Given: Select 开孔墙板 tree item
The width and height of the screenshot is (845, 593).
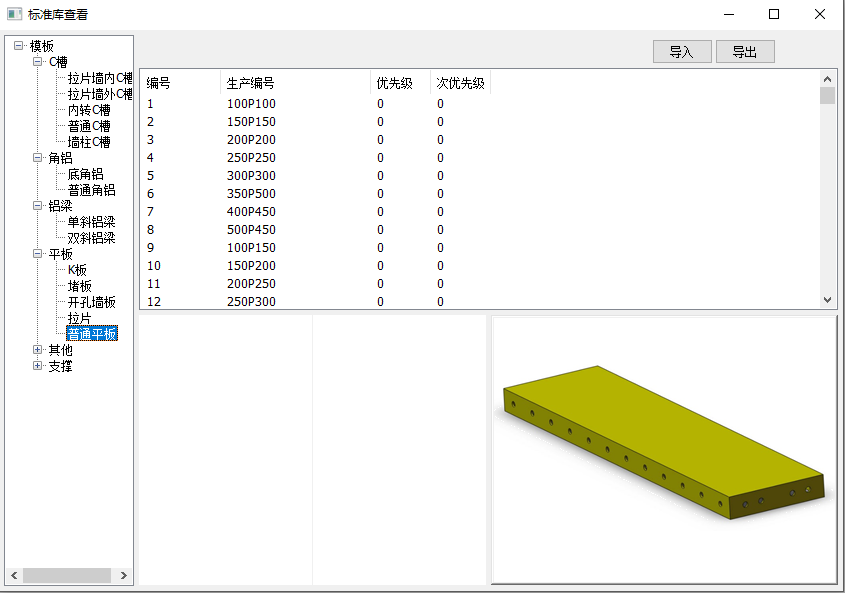Looking at the screenshot, I should 91,302.
